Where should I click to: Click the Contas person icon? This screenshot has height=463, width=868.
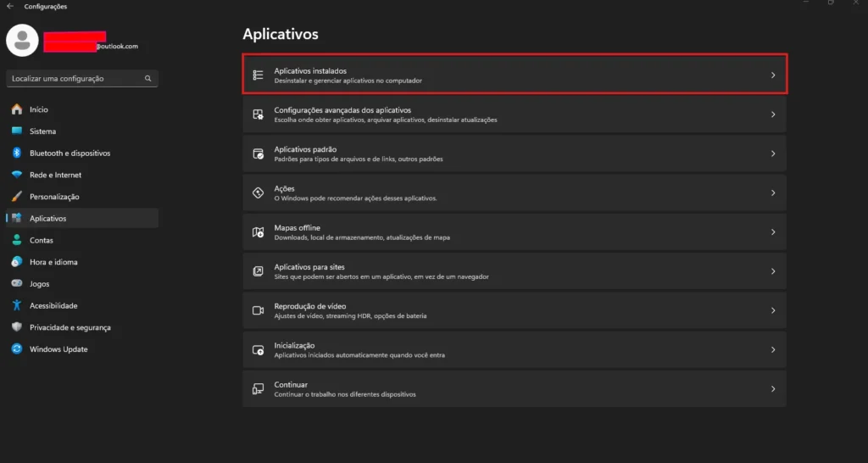(17, 240)
